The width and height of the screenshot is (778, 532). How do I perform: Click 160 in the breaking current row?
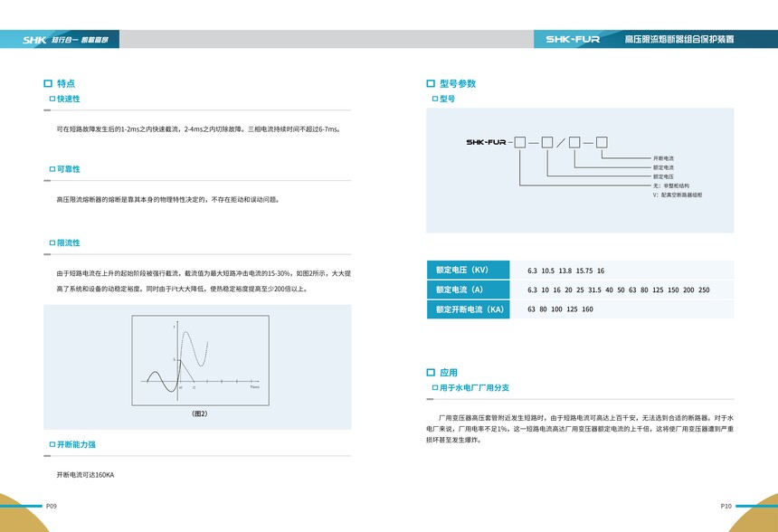pyautogui.click(x=587, y=309)
